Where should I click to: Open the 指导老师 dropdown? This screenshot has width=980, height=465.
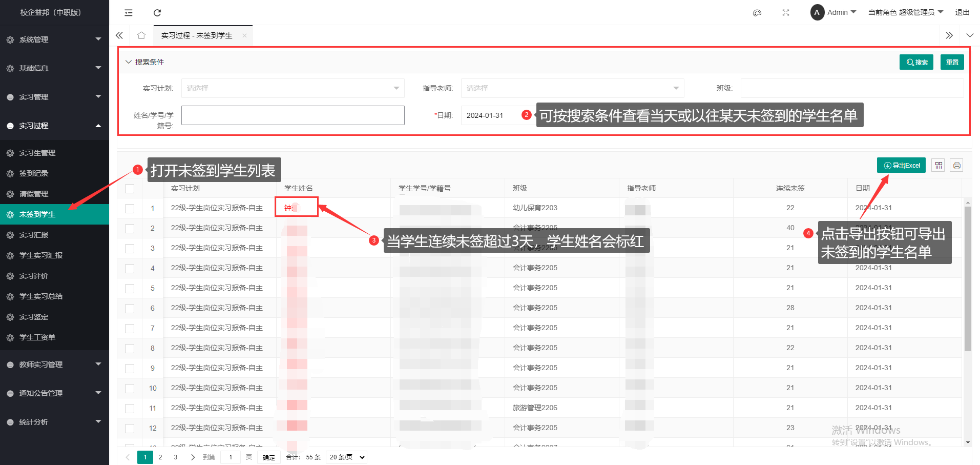[572, 88]
